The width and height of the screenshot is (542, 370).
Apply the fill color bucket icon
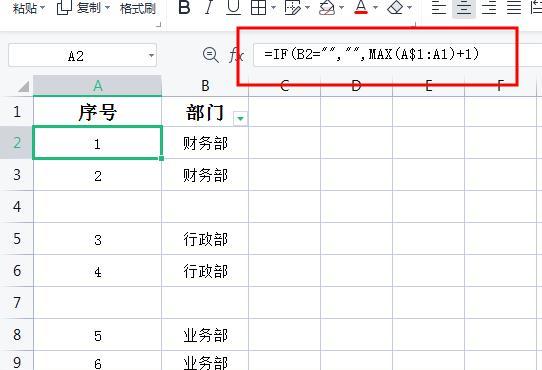tap(327, 7)
